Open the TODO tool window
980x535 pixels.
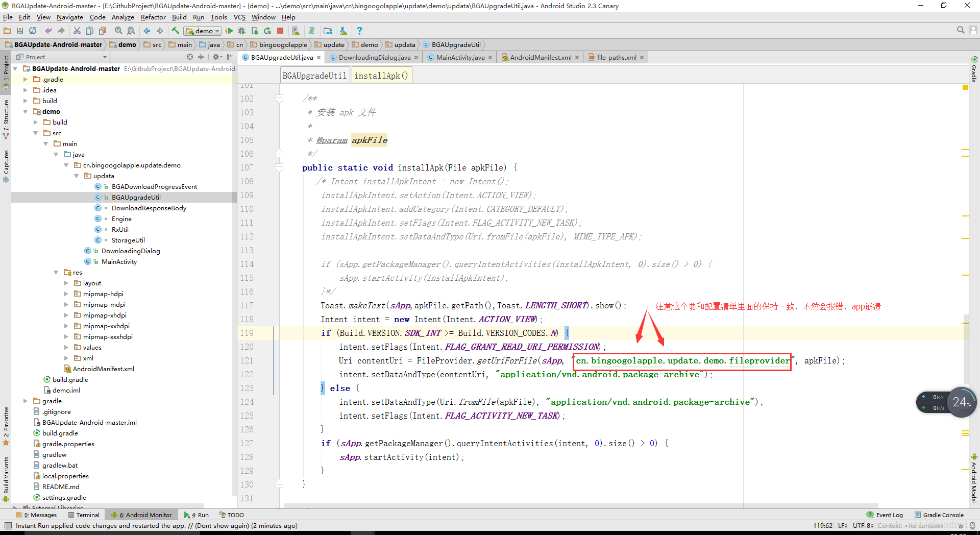pos(231,515)
